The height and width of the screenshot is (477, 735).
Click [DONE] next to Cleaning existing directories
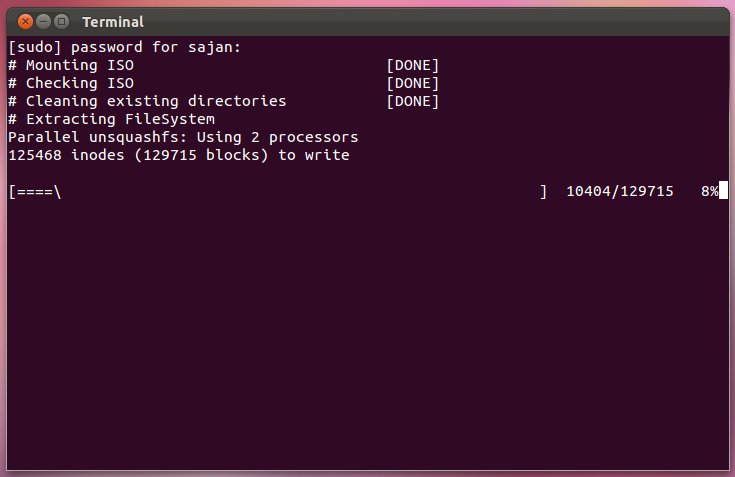point(413,101)
